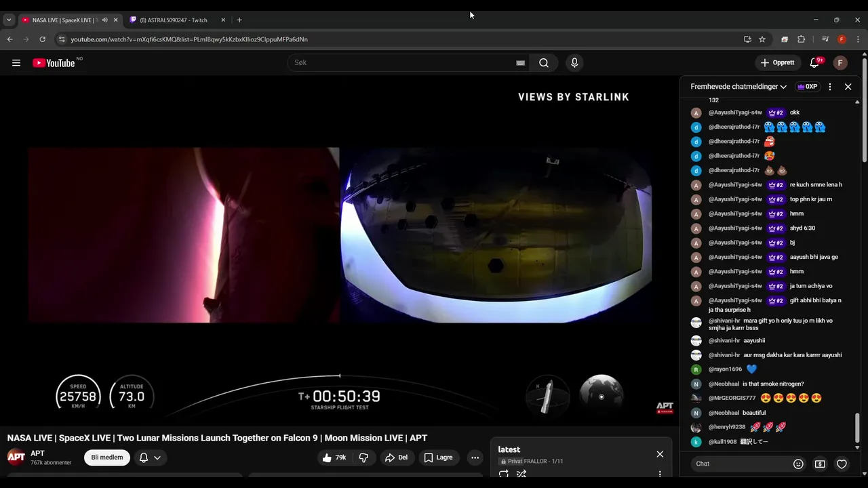Open Chrome profile avatar
Screen dimensions: 868x488
pos(842,39)
